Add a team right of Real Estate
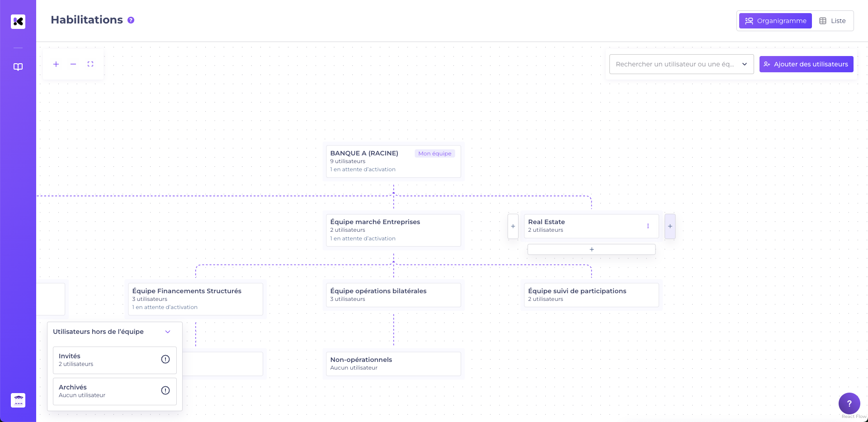Viewport: 868px width, 422px height. point(670,226)
